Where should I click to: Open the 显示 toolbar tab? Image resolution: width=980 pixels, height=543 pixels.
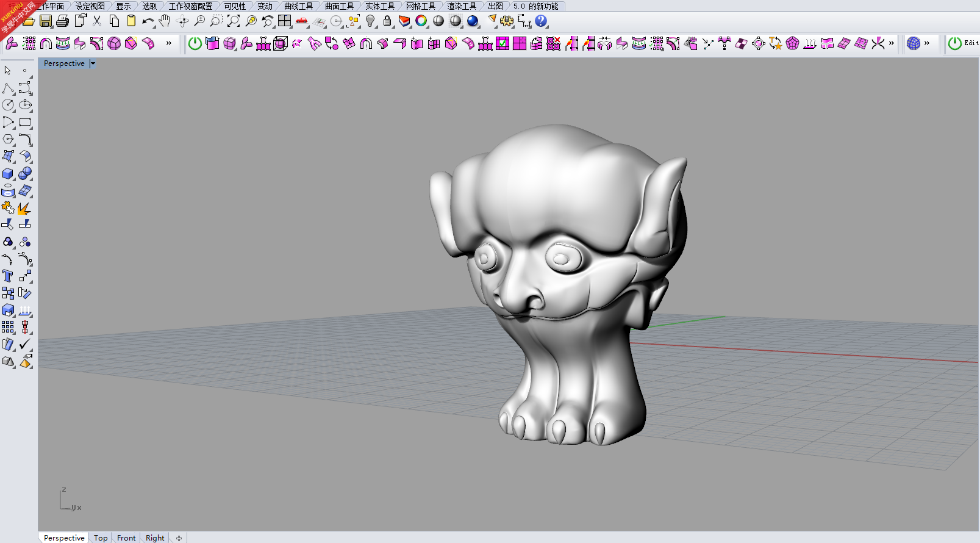(124, 6)
